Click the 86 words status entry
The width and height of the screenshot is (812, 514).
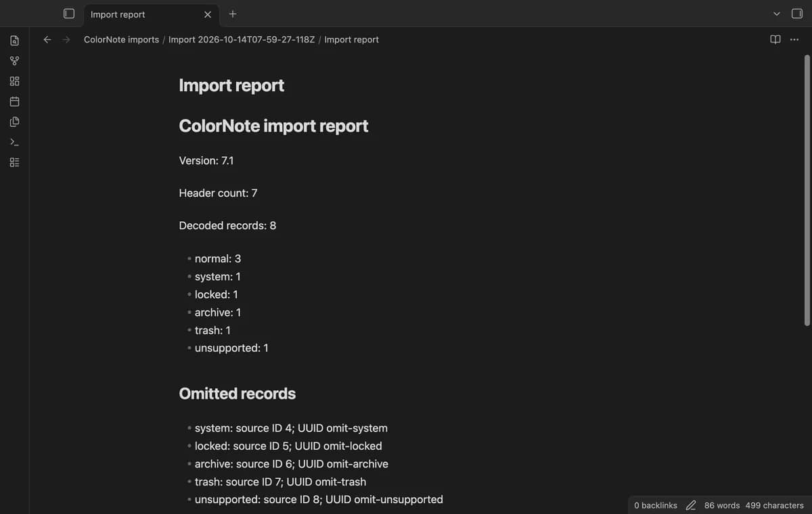(x=722, y=505)
